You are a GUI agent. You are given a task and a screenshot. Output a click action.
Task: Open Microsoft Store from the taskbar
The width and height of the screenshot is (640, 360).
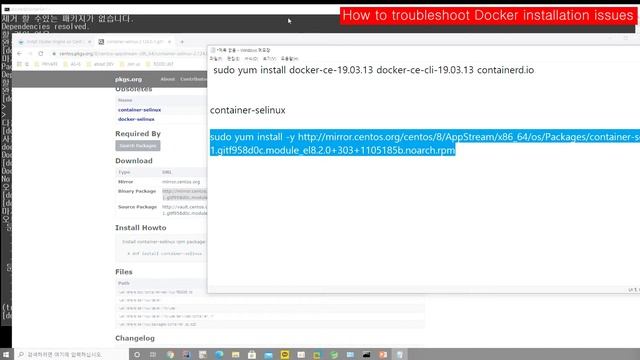pyautogui.click(x=252, y=355)
